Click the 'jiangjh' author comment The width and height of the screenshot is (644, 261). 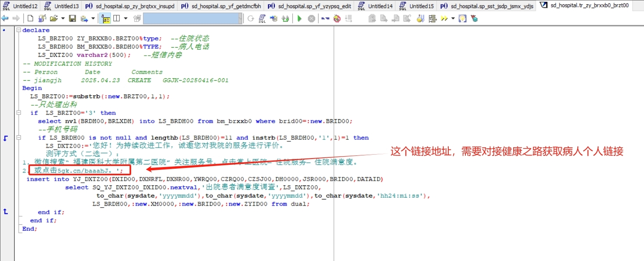tap(47, 80)
